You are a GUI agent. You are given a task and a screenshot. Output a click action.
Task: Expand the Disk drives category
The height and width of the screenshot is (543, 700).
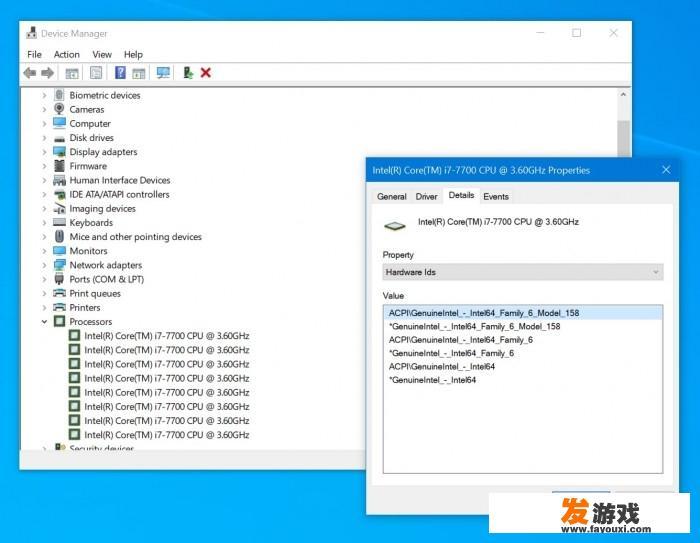click(44, 138)
